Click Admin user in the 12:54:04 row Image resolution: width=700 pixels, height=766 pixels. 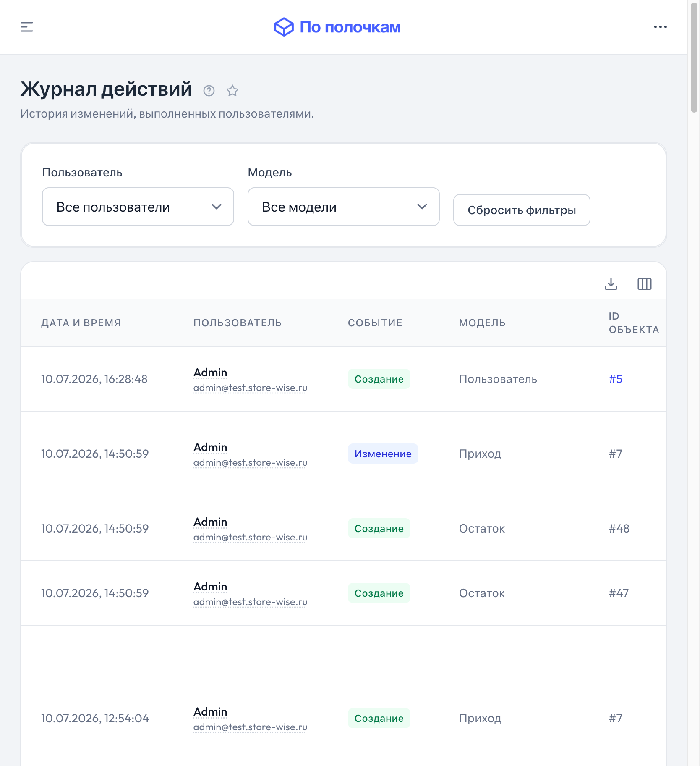point(210,712)
